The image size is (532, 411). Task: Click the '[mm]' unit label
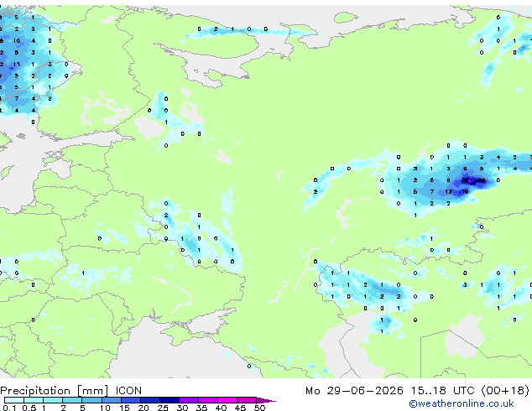point(92,391)
